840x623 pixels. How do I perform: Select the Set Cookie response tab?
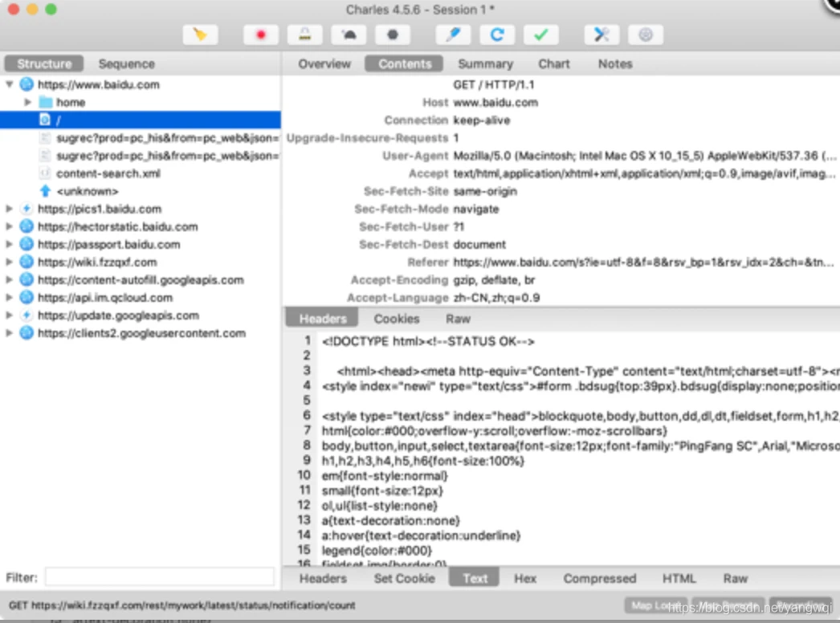coord(404,578)
